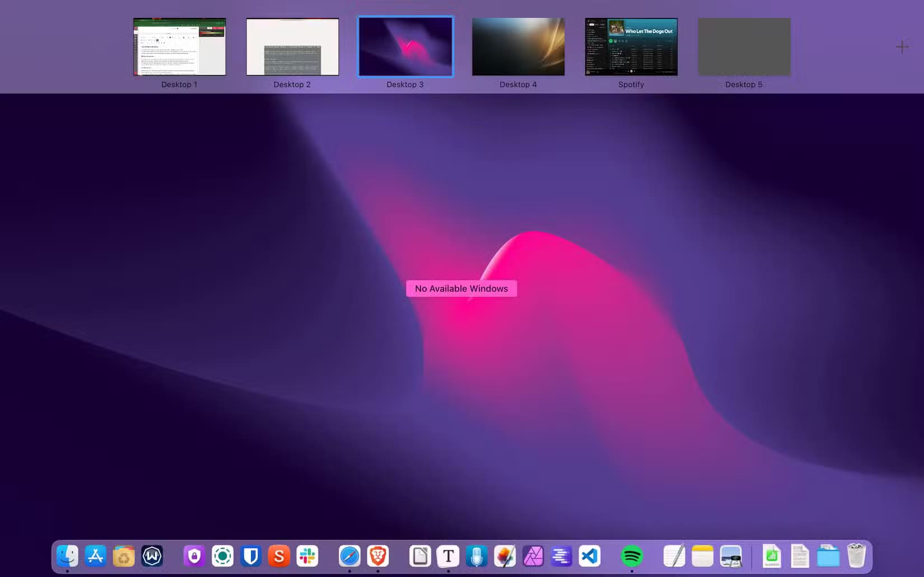
Task: Open Windscribe VPN in the dock
Action: 152,556
